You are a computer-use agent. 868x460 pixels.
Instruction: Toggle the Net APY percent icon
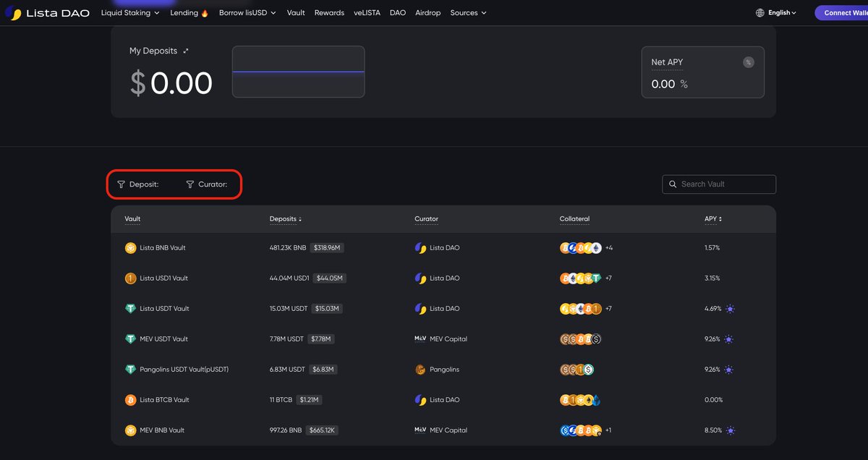[749, 62]
